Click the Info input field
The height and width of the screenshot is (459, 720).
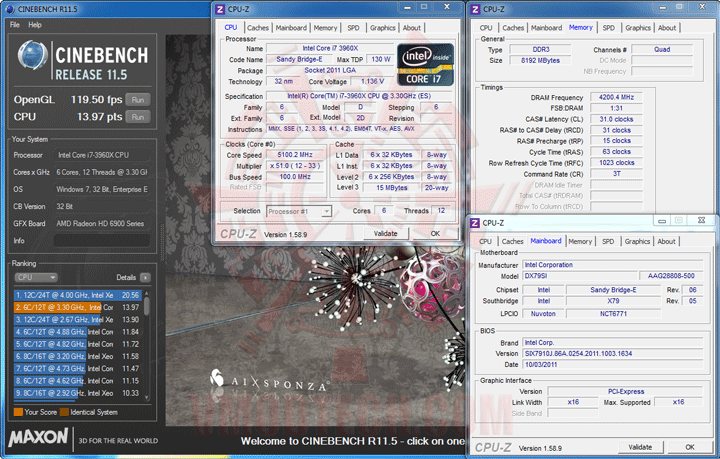[101, 241]
